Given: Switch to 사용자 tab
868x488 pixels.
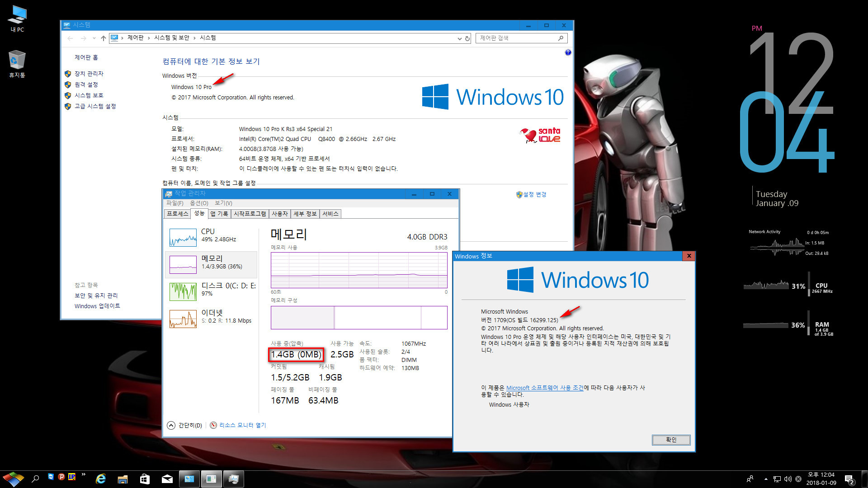Looking at the screenshot, I should coord(280,214).
